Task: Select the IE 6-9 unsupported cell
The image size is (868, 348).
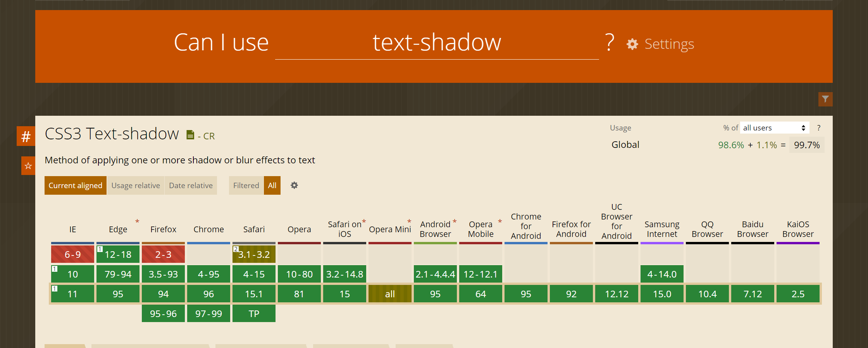Action: (72, 254)
